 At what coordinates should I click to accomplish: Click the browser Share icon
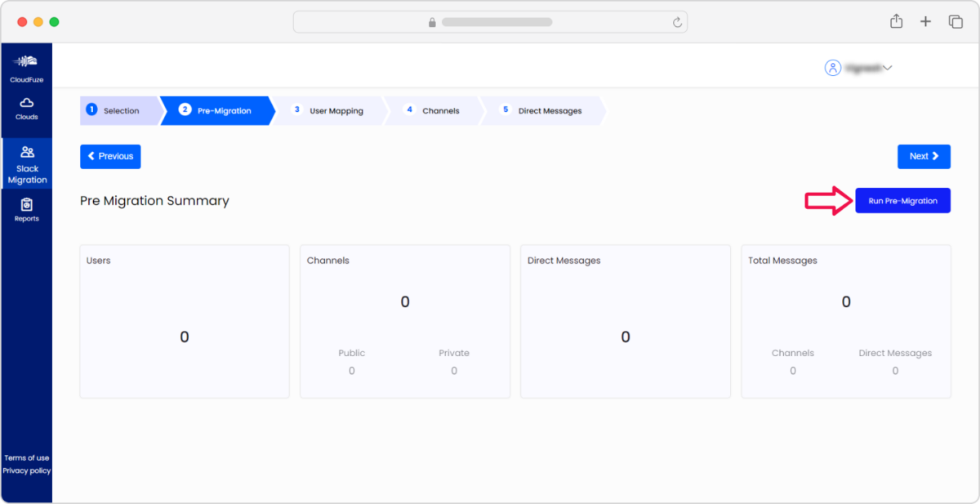pyautogui.click(x=896, y=21)
